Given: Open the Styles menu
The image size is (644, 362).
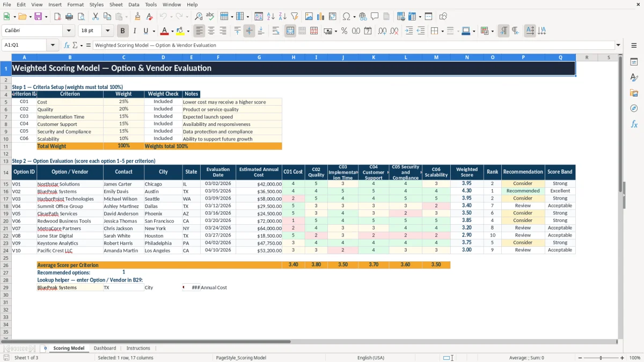Looking at the screenshot, I should pyautogui.click(x=97, y=4).
